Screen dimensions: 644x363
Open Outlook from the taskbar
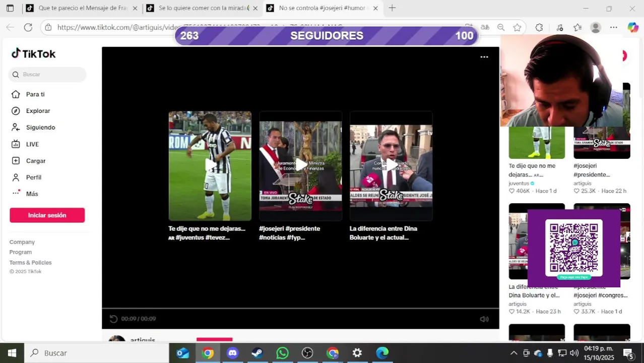[x=183, y=353]
